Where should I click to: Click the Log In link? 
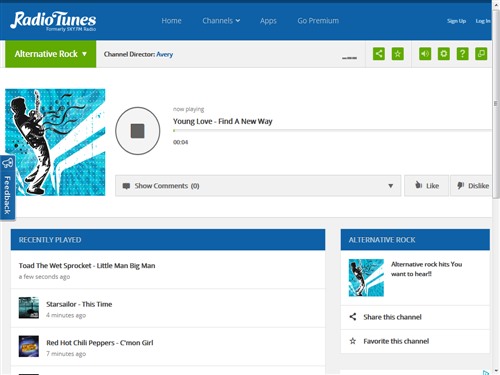(x=483, y=21)
